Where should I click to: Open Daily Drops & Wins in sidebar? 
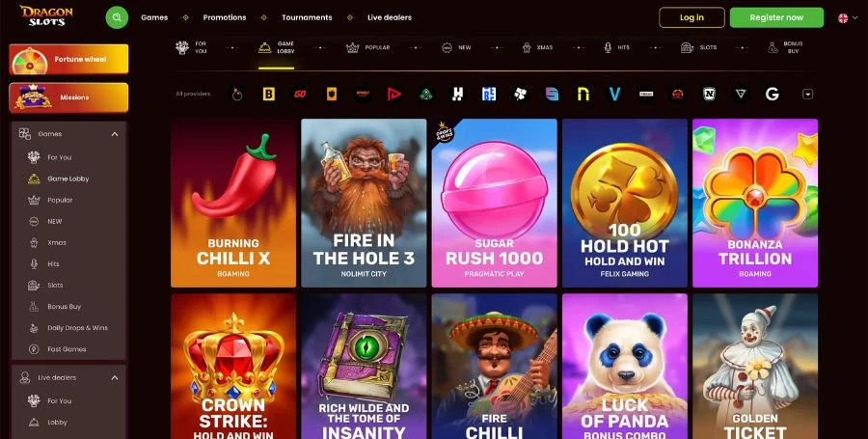click(x=68, y=328)
